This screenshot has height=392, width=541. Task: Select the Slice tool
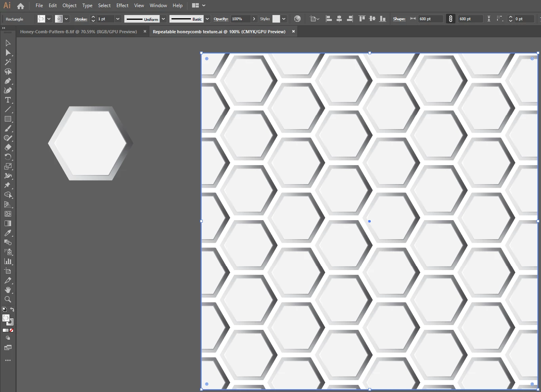click(x=8, y=280)
